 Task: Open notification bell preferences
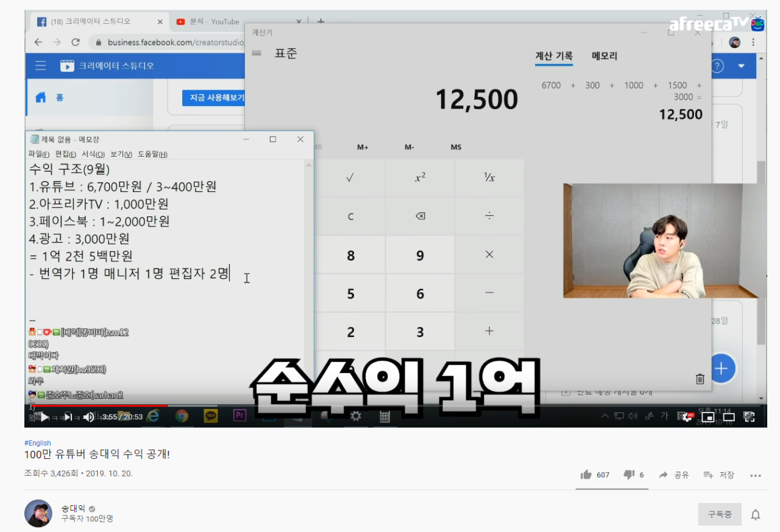[x=756, y=515]
